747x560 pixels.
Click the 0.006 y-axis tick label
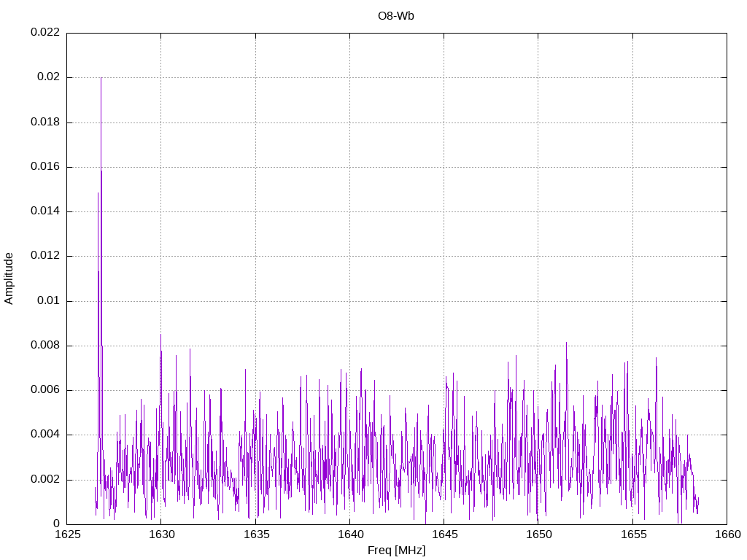44,390
